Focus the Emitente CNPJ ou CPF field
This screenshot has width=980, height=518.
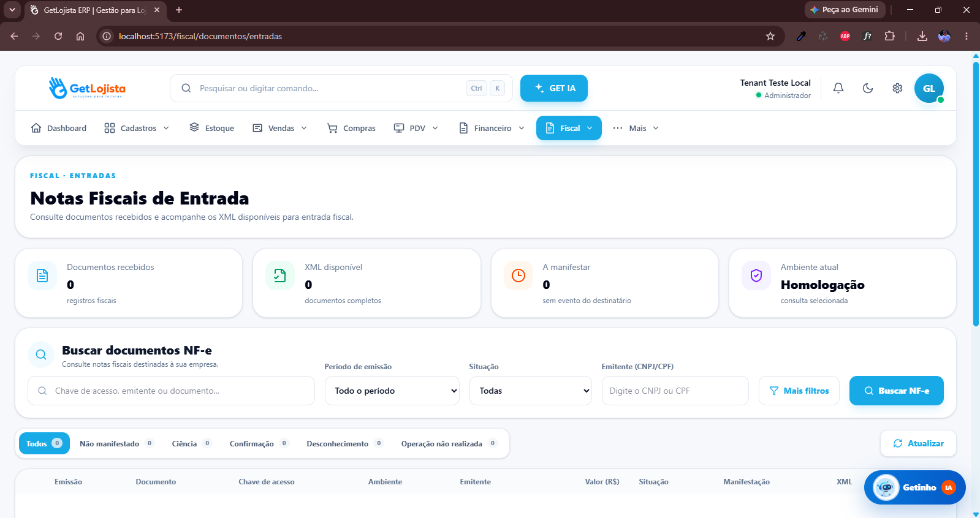coord(675,391)
